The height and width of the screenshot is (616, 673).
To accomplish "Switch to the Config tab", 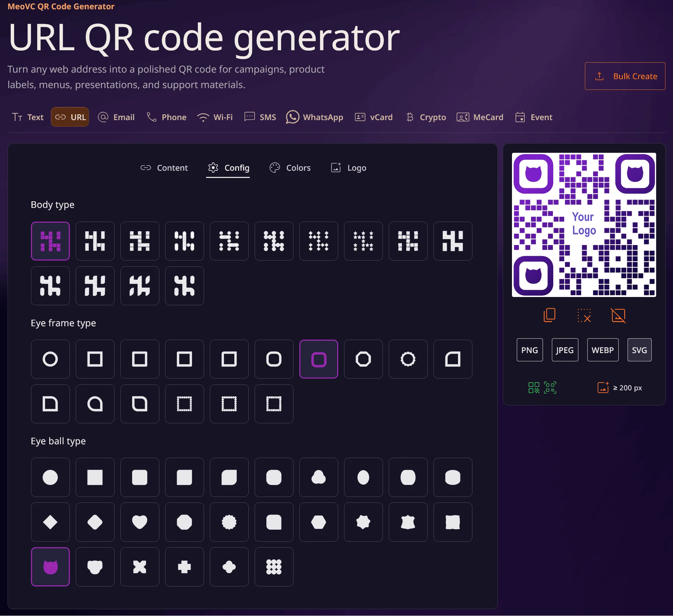I will coord(228,168).
